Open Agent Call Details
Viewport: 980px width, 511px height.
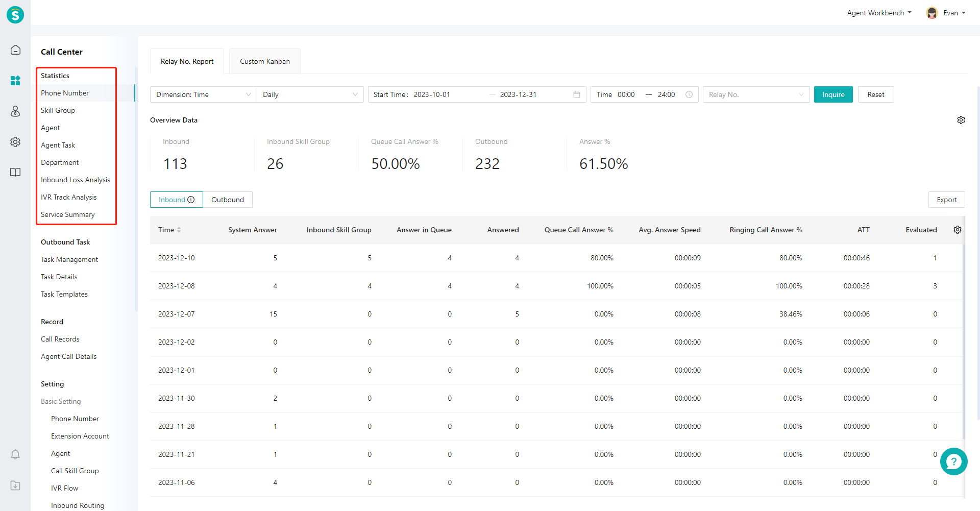(x=69, y=356)
